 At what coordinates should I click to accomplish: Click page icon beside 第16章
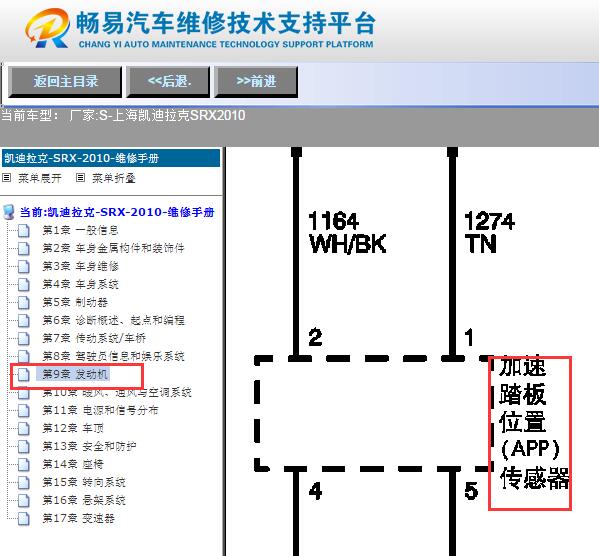[24, 500]
